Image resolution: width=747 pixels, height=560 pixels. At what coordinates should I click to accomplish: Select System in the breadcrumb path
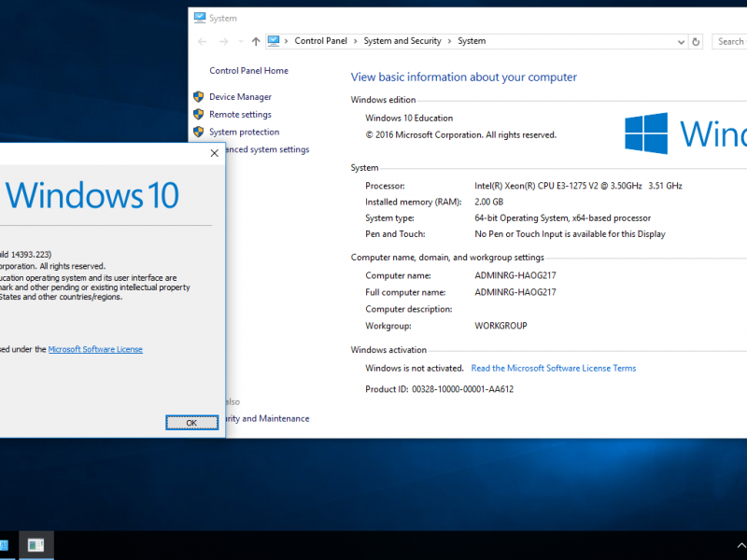[472, 41]
